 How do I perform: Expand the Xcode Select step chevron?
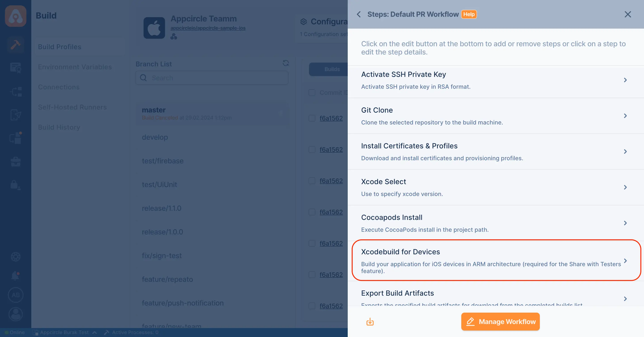click(625, 187)
